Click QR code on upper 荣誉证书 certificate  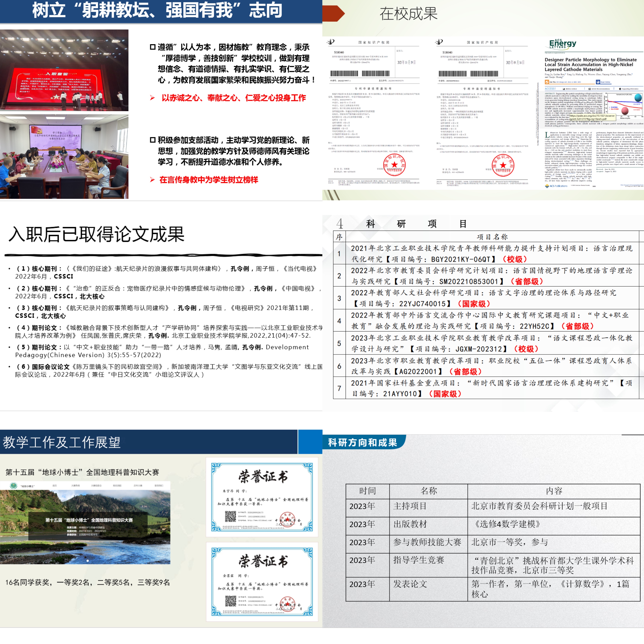(230, 516)
